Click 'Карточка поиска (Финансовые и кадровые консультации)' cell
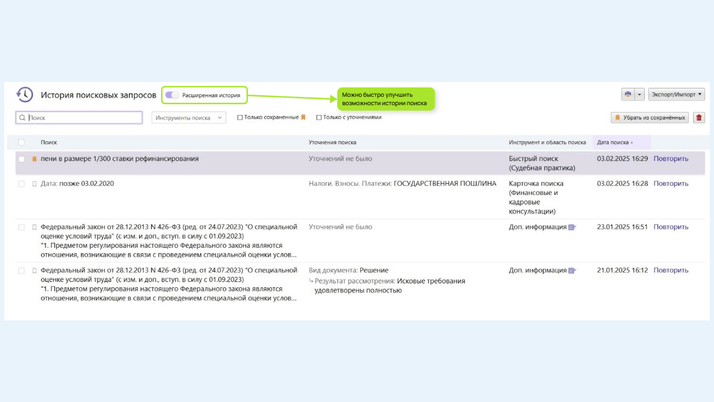The height and width of the screenshot is (402, 714). pos(536,197)
